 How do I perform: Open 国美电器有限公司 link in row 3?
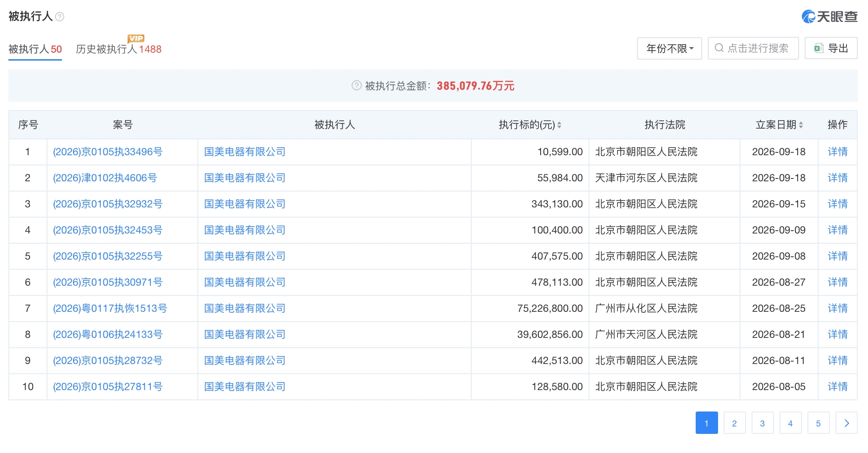pos(245,204)
